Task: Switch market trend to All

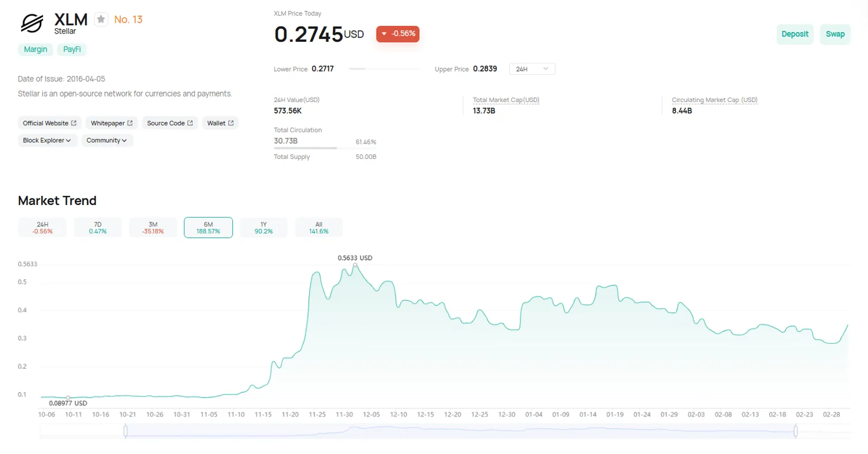Action: tap(319, 228)
